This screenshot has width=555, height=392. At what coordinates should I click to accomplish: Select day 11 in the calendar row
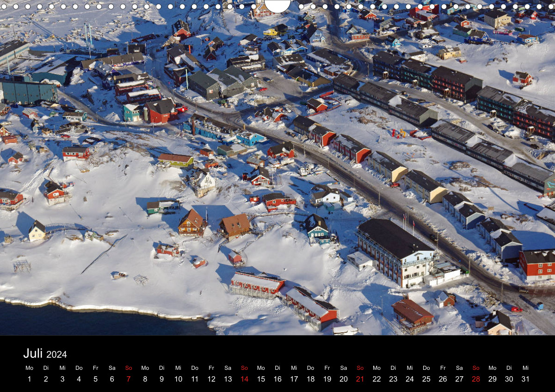click(x=195, y=379)
